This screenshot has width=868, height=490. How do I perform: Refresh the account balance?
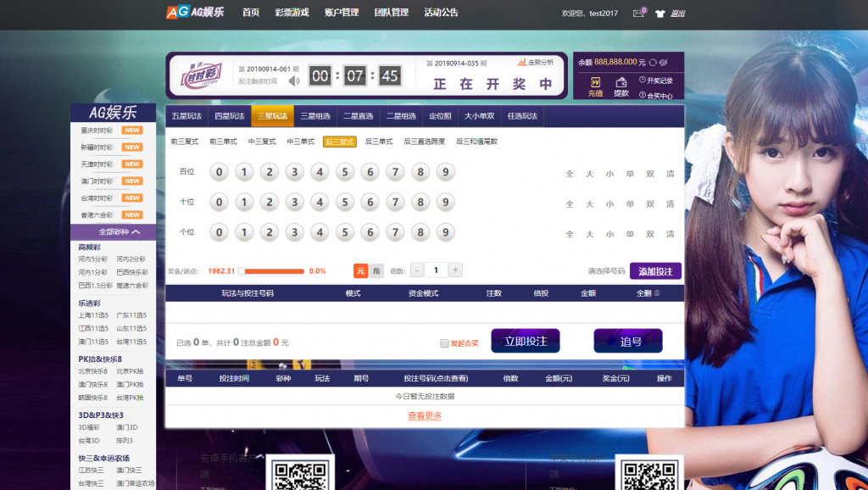click(653, 63)
